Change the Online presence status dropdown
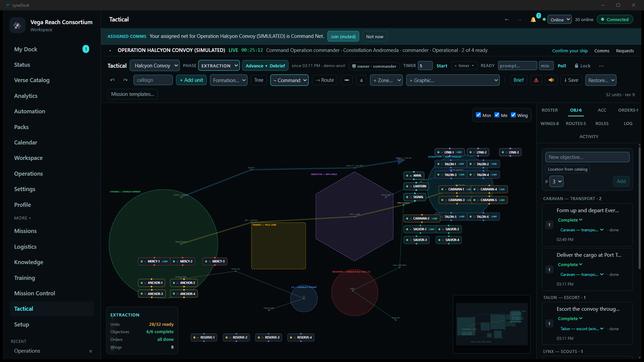Image resolution: width=644 pixels, height=362 pixels. [559, 19]
